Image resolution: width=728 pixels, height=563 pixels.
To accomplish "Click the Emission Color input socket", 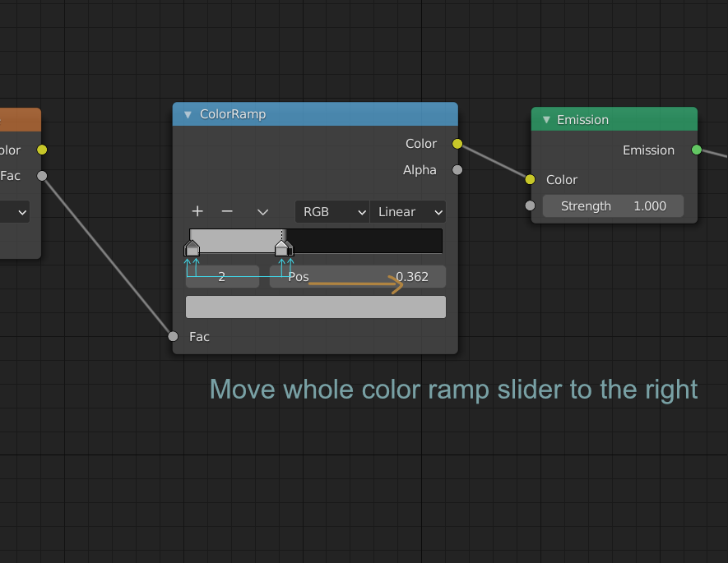I will 530,179.
